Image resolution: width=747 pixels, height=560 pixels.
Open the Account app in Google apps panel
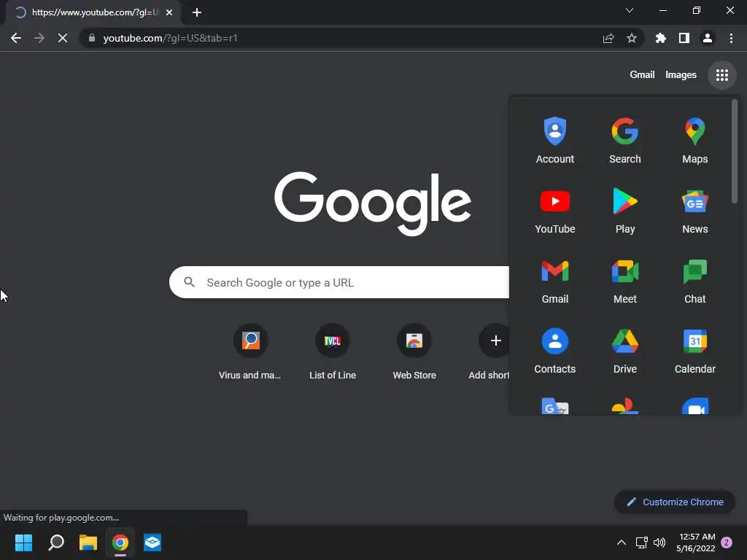pos(554,141)
